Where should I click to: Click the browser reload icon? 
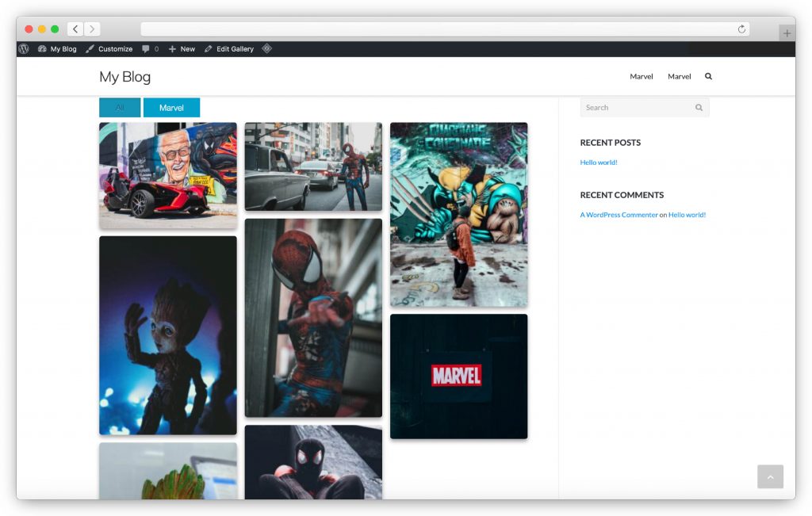click(741, 29)
